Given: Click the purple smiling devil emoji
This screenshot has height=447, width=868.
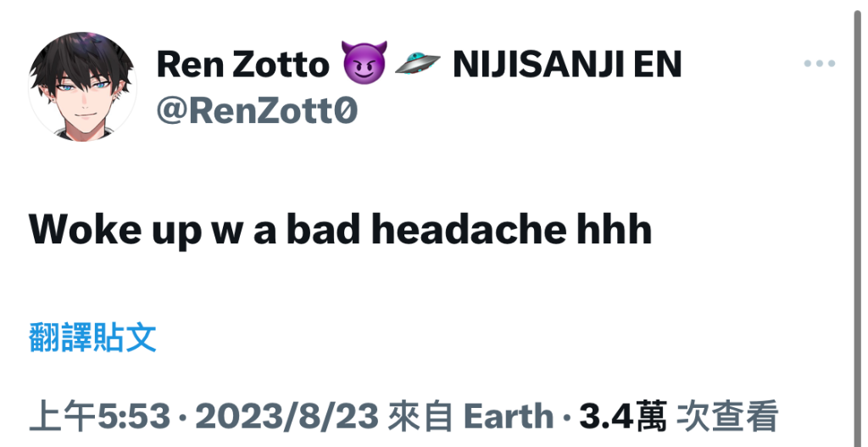Looking at the screenshot, I should tap(364, 63).
